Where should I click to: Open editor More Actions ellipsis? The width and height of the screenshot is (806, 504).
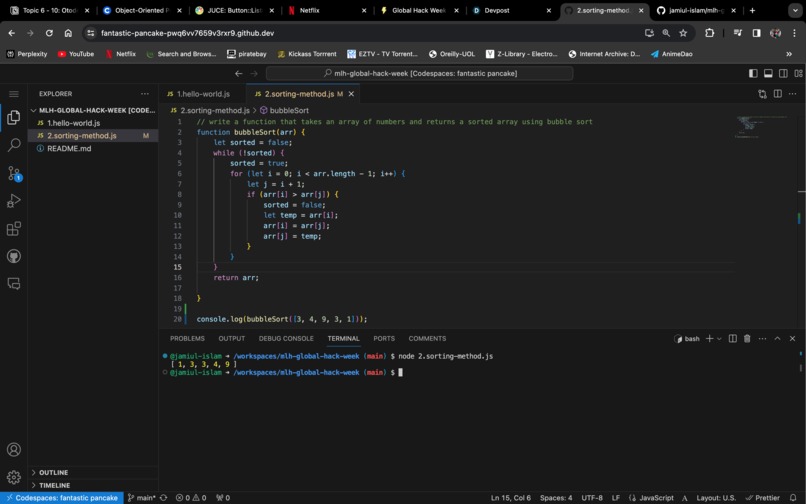click(x=793, y=94)
